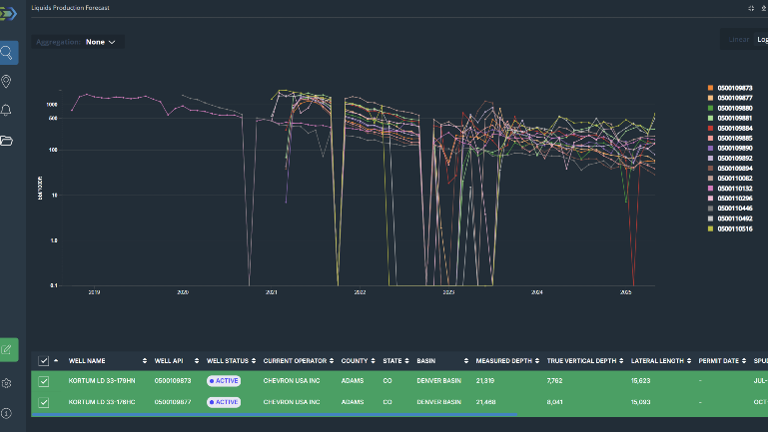
Task: Toggle the select-all wells header checkbox
Action: (43, 360)
